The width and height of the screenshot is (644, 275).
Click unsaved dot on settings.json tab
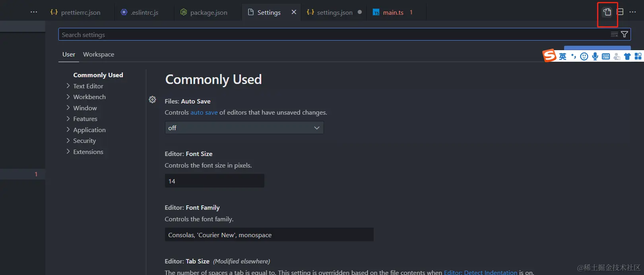(x=360, y=12)
